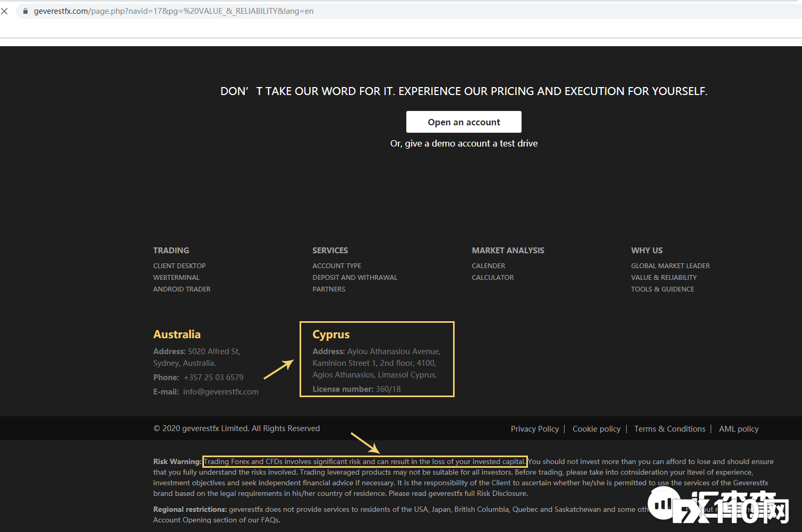Open the CLIENT DESKTOP footer link
This screenshot has height=532, width=802.
(x=179, y=265)
